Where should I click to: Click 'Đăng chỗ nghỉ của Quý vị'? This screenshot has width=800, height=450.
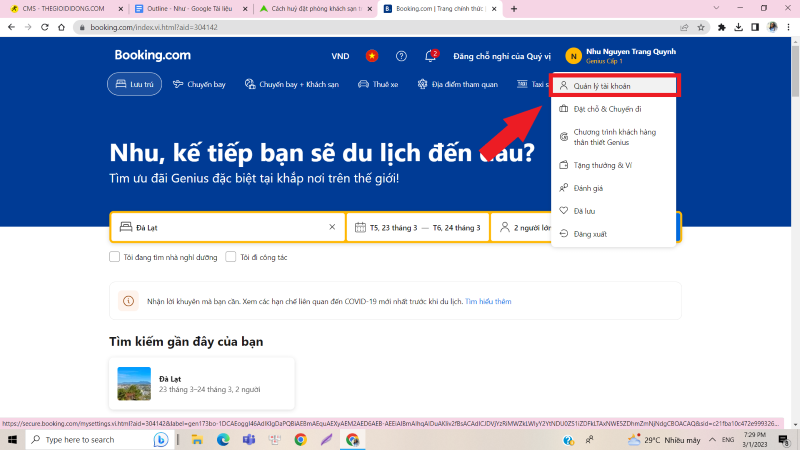pyautogui.click(x=502, y=56)
